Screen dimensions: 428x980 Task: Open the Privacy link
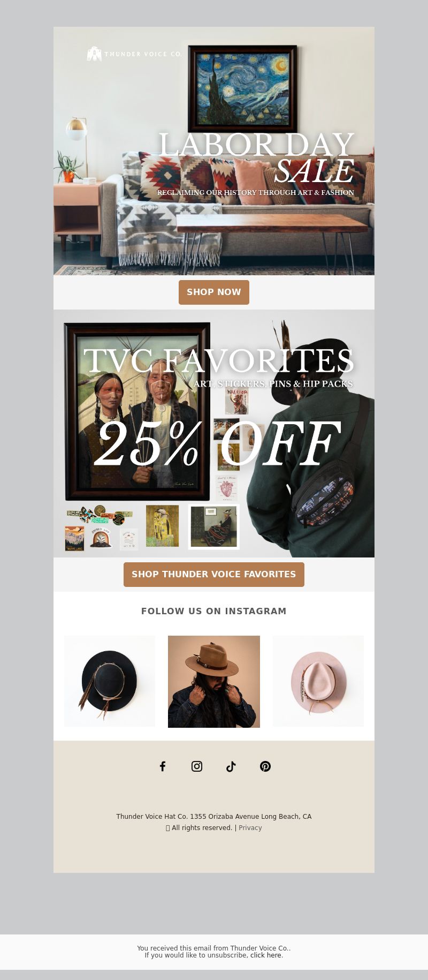[250, 828]
